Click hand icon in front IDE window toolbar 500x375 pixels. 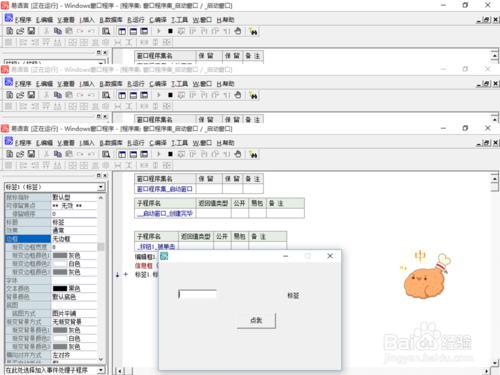(237, 154)
